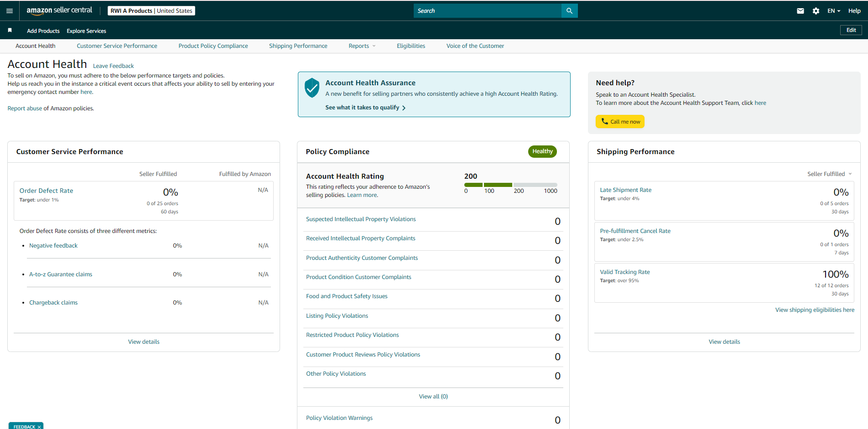Open the settings gear icon

[x=816, y=11]
